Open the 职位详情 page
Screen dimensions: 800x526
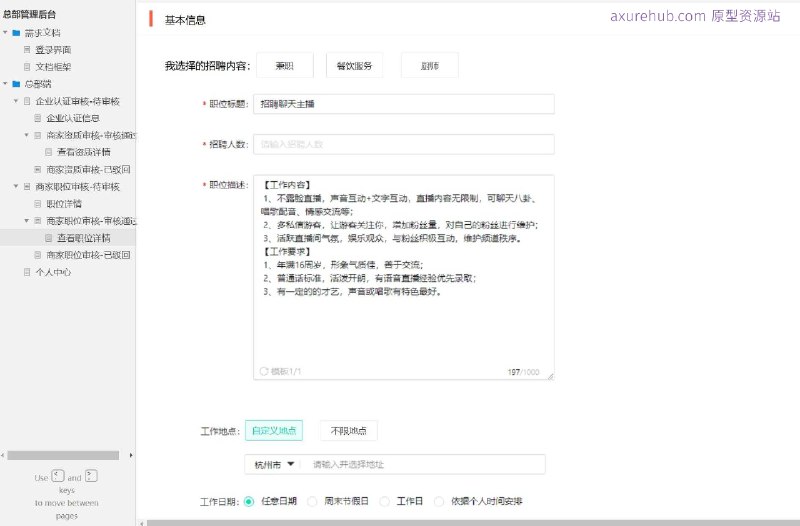64,204
